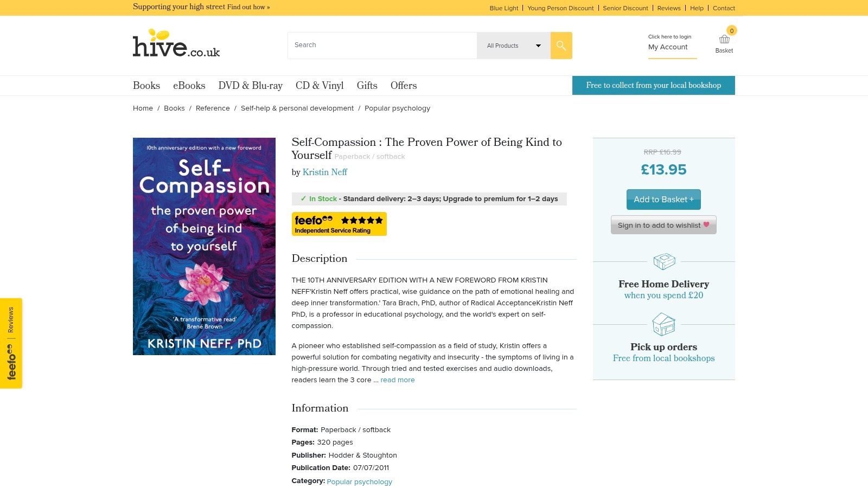Open the CD & Vinyl menu

[320, 85]
